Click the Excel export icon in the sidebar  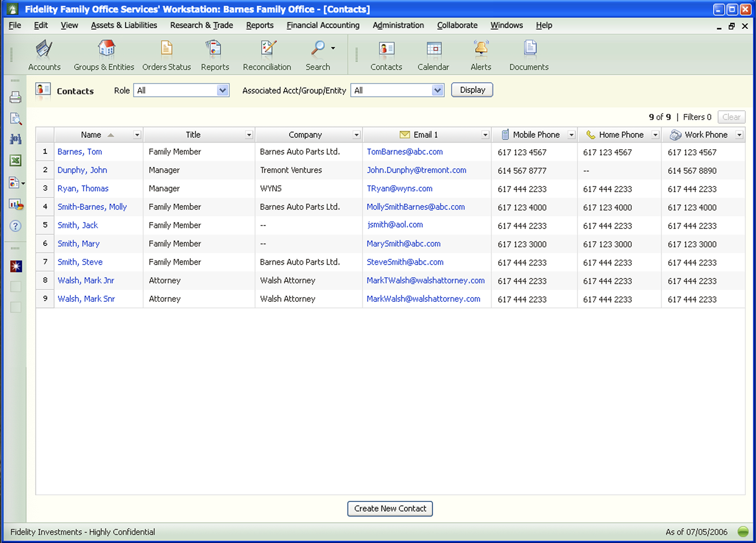[x=15, y=161]
